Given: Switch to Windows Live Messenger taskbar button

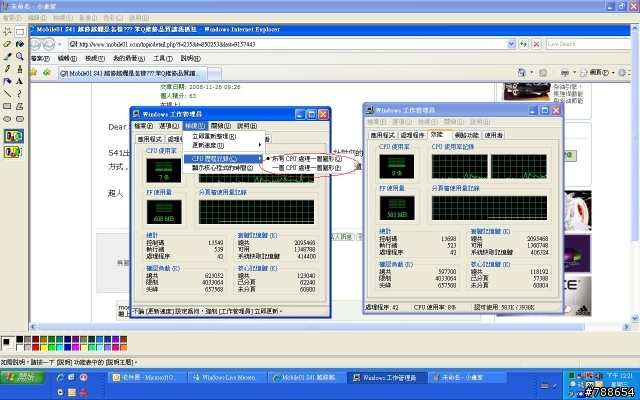Looking at the screenshot, I should (227, 378).
